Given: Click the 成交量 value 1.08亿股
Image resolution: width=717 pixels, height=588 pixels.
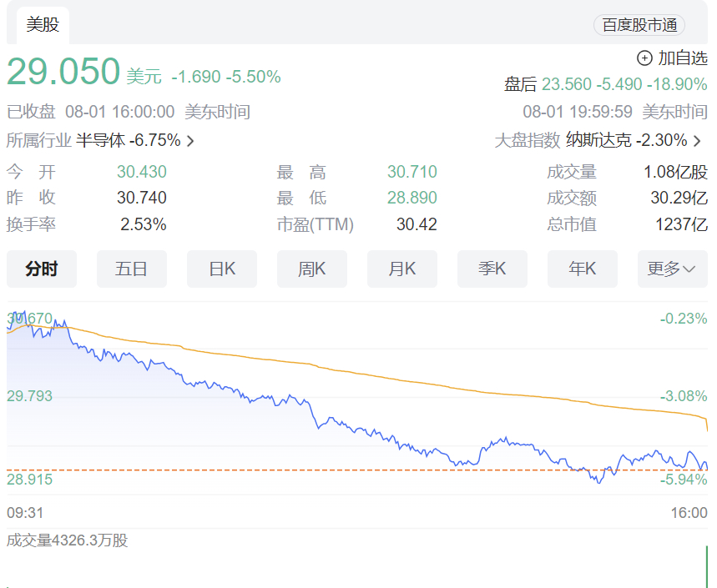Looking at the screenshot, I should pos(676,172).
